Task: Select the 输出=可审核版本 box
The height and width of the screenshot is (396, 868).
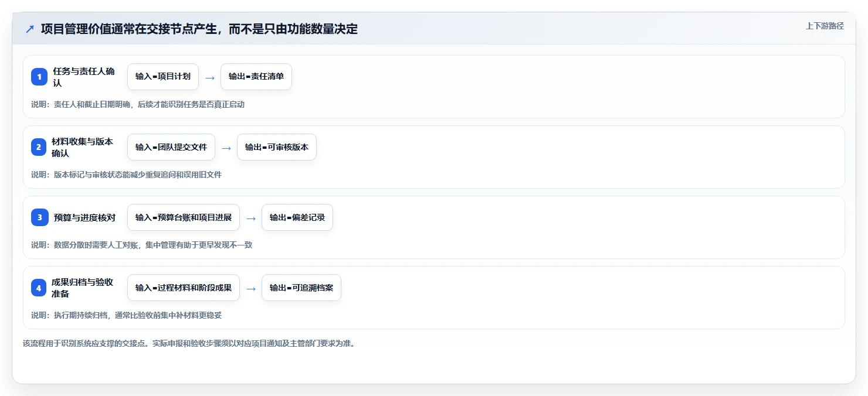Action: point(277,147)
